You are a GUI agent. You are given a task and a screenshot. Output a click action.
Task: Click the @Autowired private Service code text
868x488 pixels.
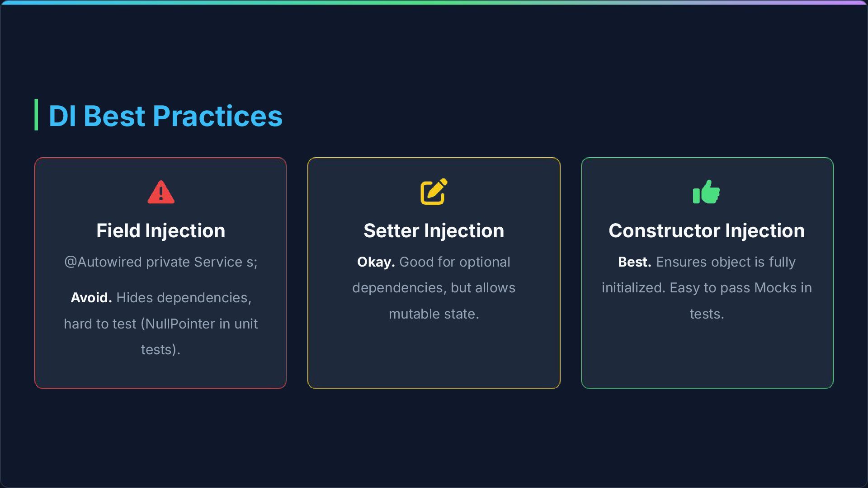(x=160, y=262)
